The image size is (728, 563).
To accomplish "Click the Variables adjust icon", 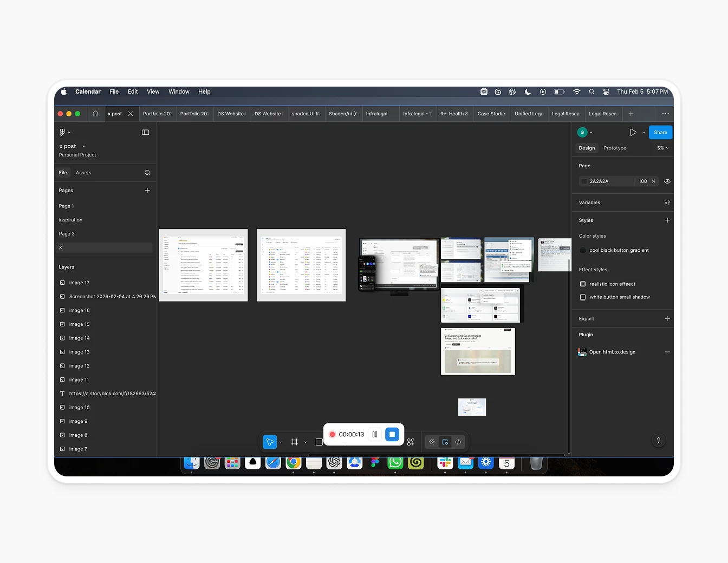I will coord(667,202).
